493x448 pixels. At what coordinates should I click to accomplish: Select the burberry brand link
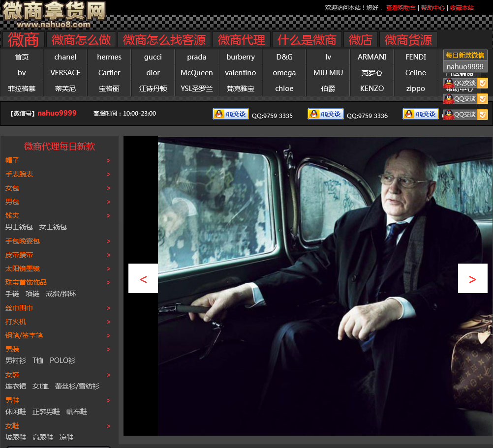coord(241,57)
